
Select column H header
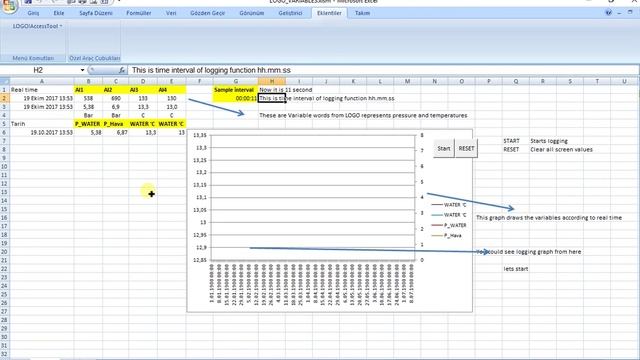click(272, 81)
